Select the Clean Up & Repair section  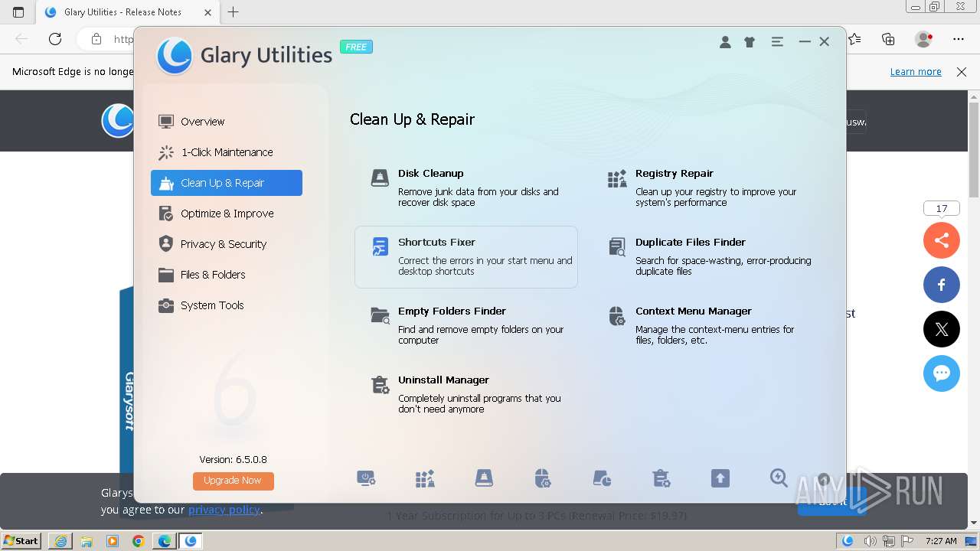(x=227, y=183)
